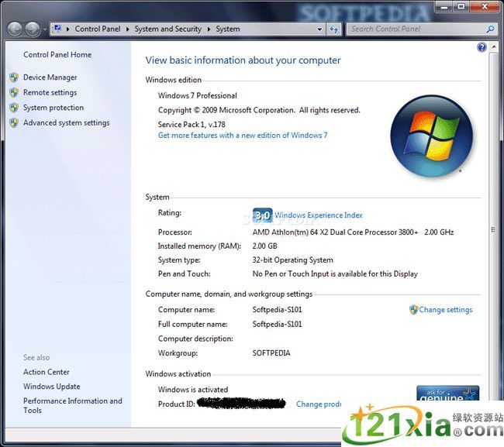Click the shield icon beside System protection
The width and height of the screenshot is (504, 447).
click(13, 108)
